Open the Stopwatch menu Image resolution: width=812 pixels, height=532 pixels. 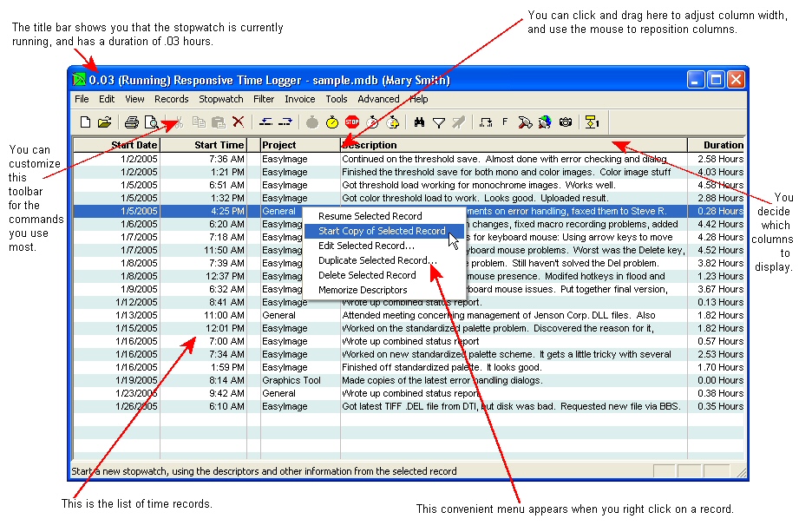(220, 99)
